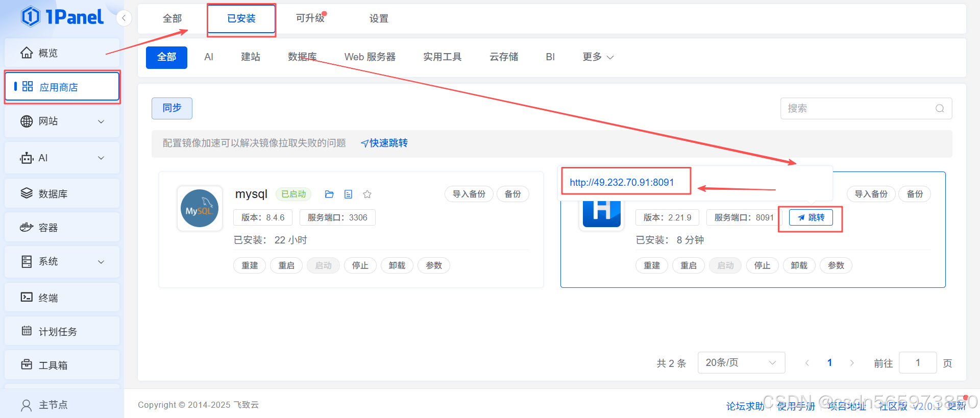This screenshot has width=980, height=418.
Task: Open the 论坛求助 footer link
Action: click(x=745, y=406)
